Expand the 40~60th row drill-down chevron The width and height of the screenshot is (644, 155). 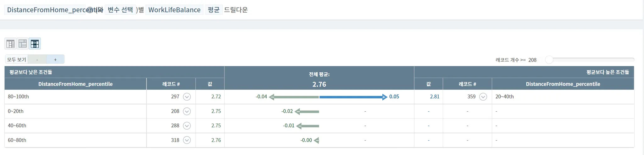[x=187, y=126]
